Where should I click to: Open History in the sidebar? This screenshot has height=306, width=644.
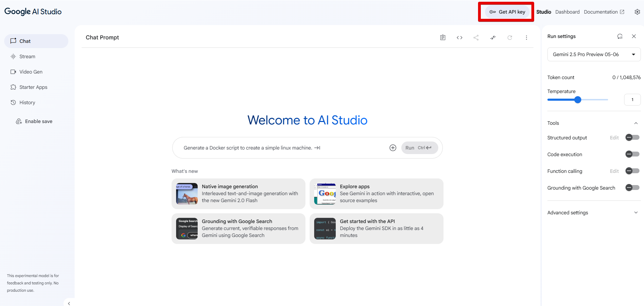36,102
